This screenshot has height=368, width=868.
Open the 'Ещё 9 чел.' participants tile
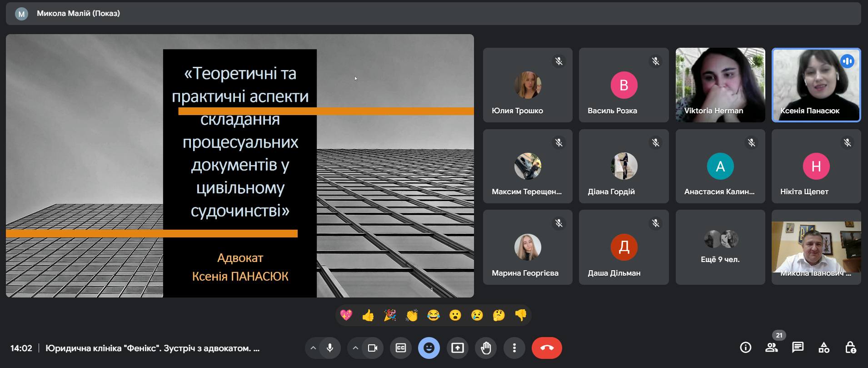pos(720,247)
